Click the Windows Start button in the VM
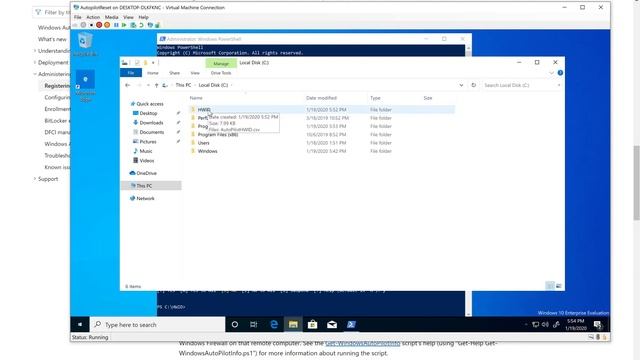This screenshot has width=640, height=360. tap(80, 324)
